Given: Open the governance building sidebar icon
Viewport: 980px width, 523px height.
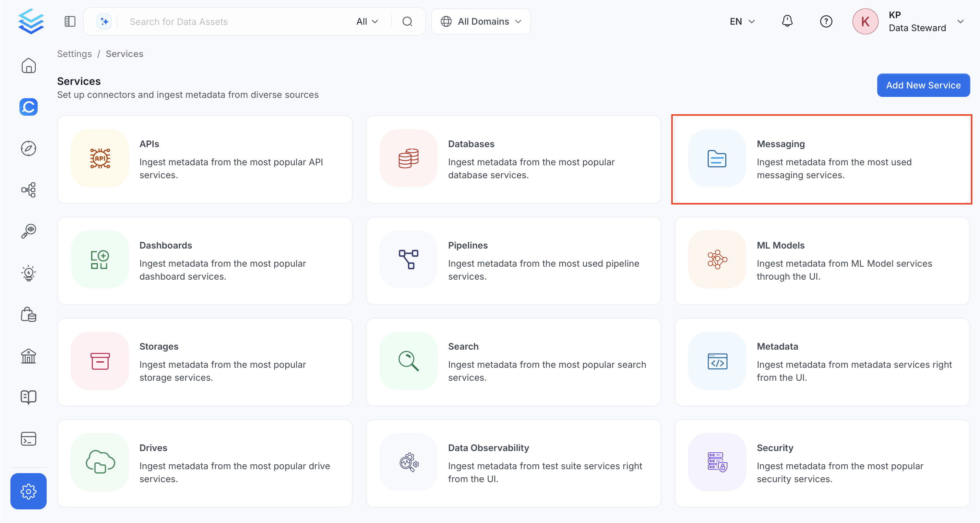Looking at the screenshot, I should click(x=29, y=356).
